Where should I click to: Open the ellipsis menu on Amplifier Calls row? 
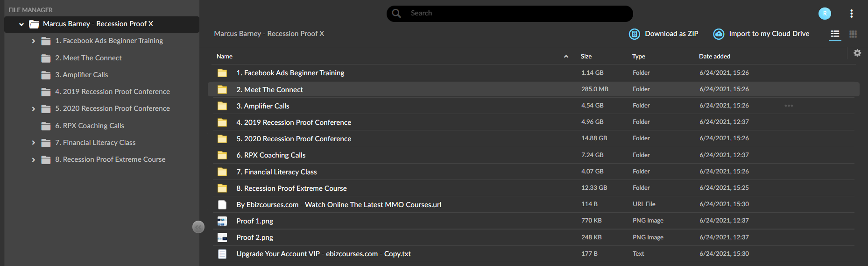coord(789,106)
